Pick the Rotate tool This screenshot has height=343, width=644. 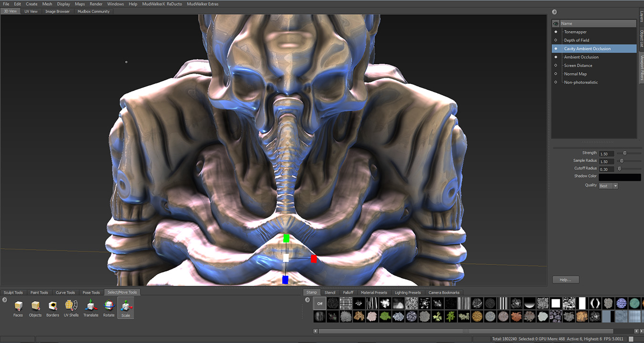tap(109, 306)
